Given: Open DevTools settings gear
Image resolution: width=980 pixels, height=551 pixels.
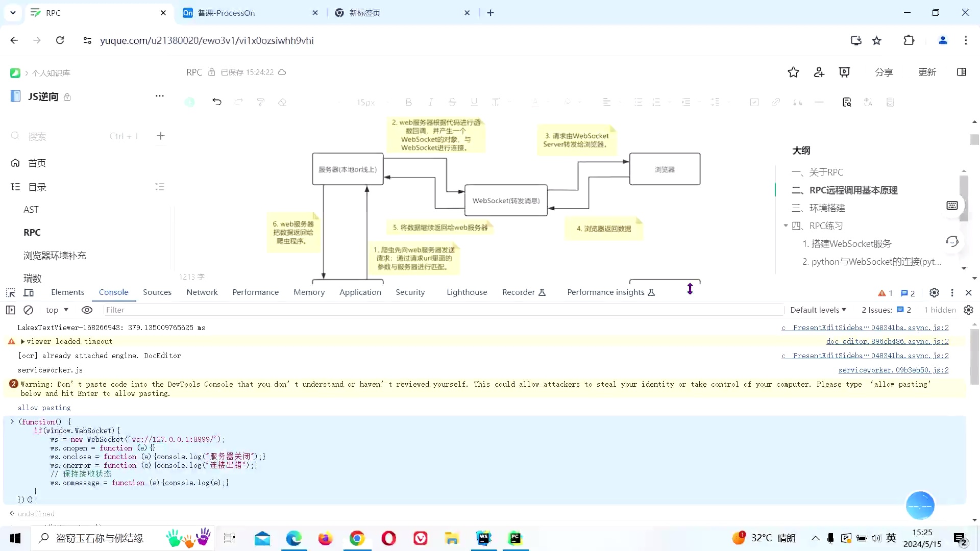Looking at the screenshot, I should 934,292.
